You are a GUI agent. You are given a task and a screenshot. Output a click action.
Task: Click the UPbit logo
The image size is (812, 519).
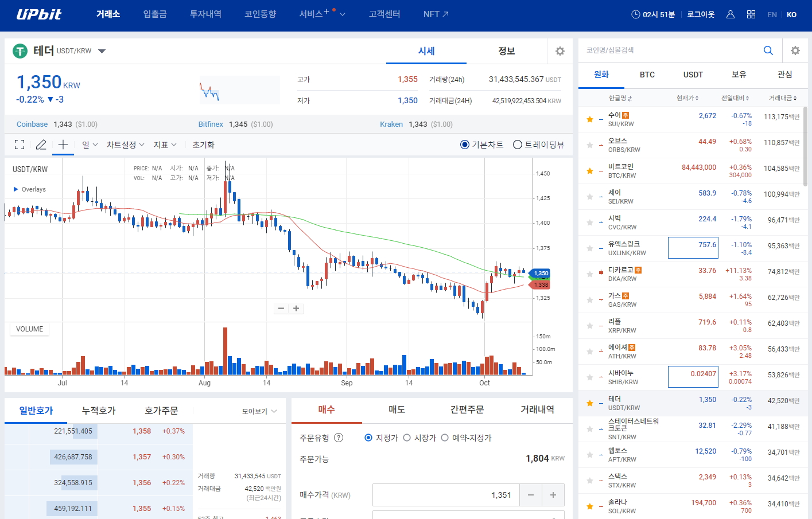[x=39, y=14]
